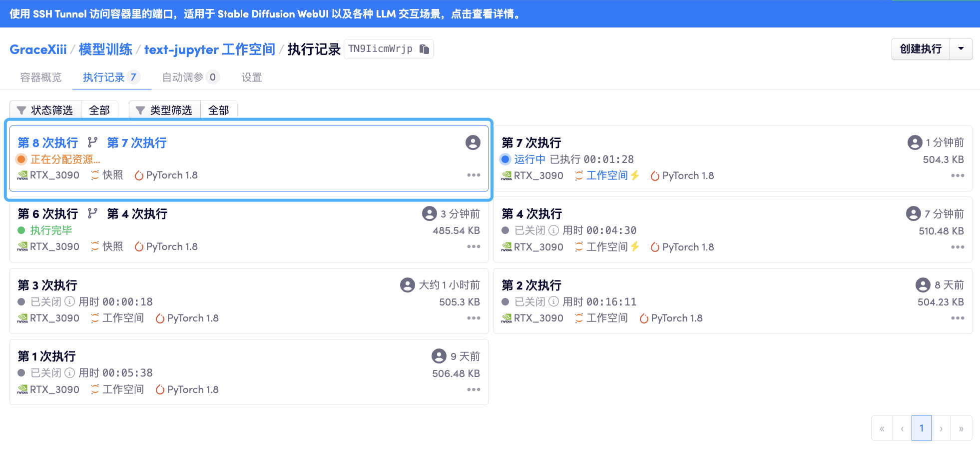The image size is (980, 455).
Task: Open the 模型训练 breadcrumb link
Action: 105,49
